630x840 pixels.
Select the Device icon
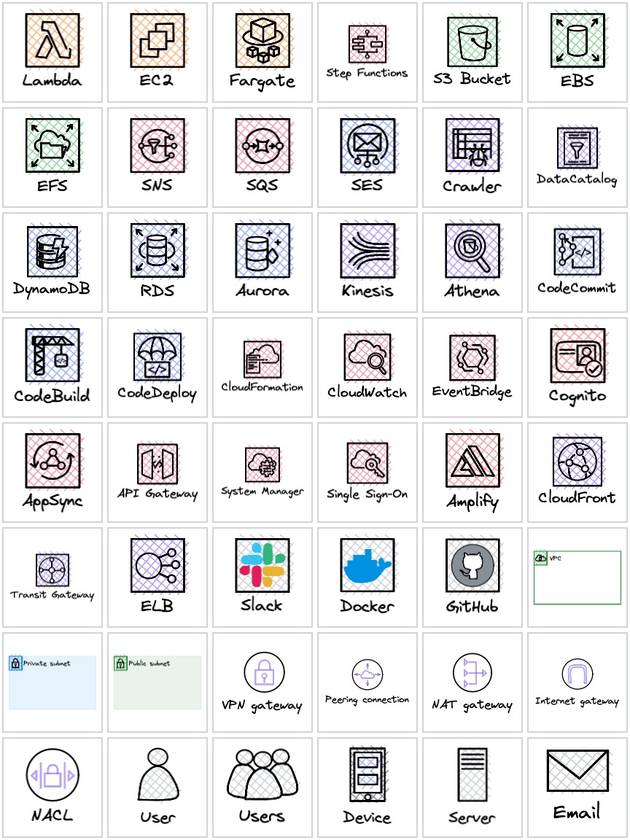click(x=367, y=774)
